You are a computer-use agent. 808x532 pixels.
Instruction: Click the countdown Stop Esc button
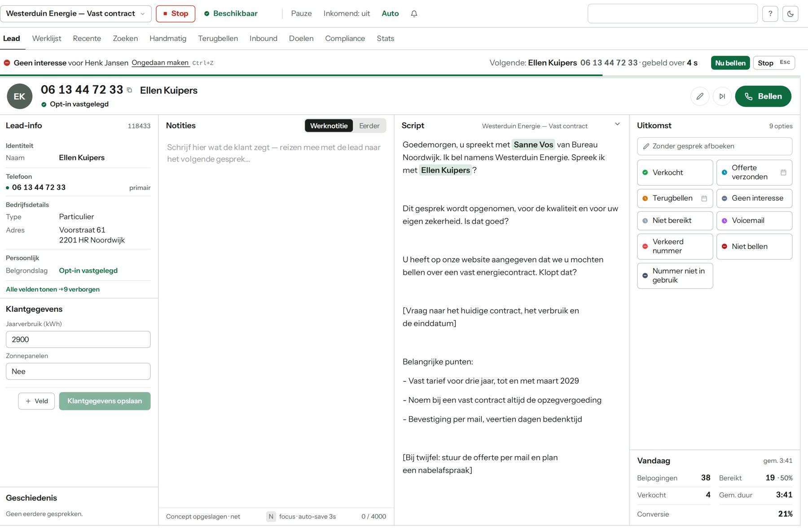pyautogui.click(x=774, y=63)
